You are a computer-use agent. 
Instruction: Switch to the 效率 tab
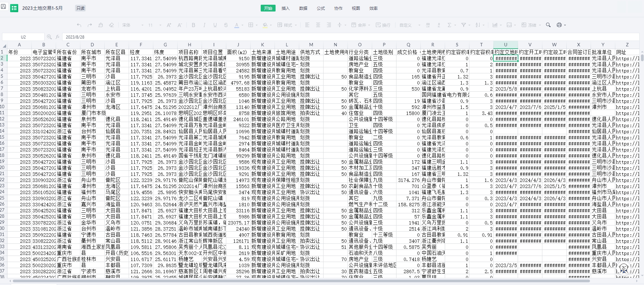[x=373, y=8]
